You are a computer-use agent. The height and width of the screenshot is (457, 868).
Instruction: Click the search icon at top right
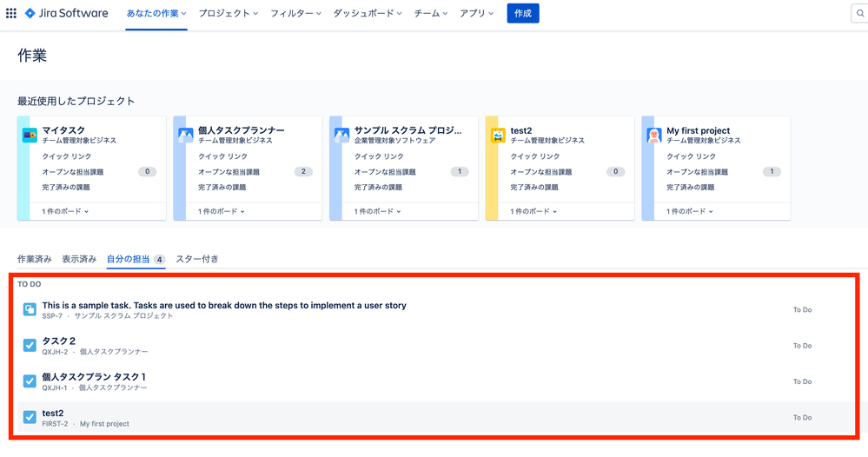click(x=860, y=13)
